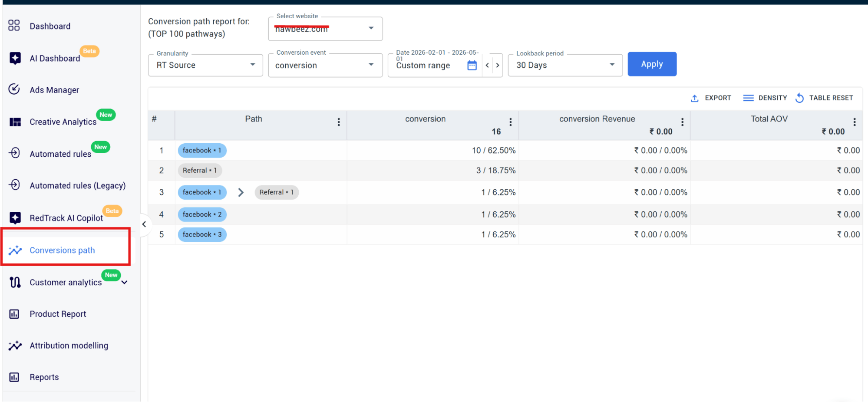Viewport: 868px width, 402px height.
Task: Open Total AOV column options menu
Action: [854, 122]
